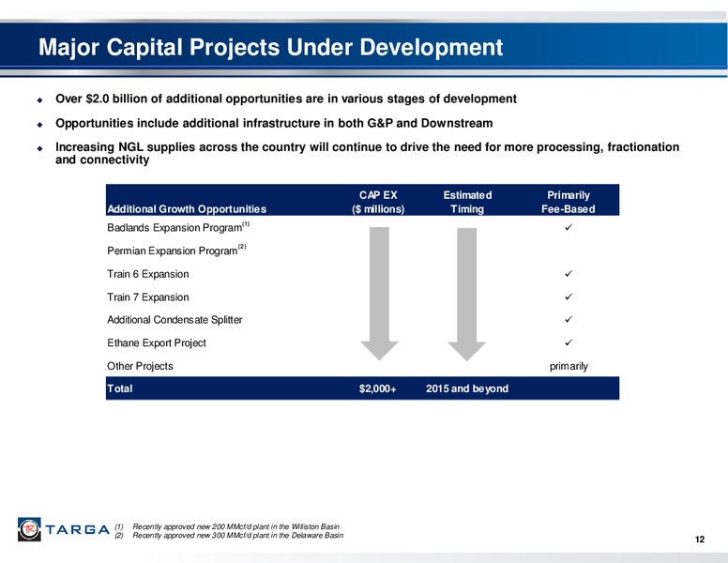The height and width of the screenshot is (563, 728).
Task: Click the checkmark in the Train 6 Expansion row
Action: point(569,274)
